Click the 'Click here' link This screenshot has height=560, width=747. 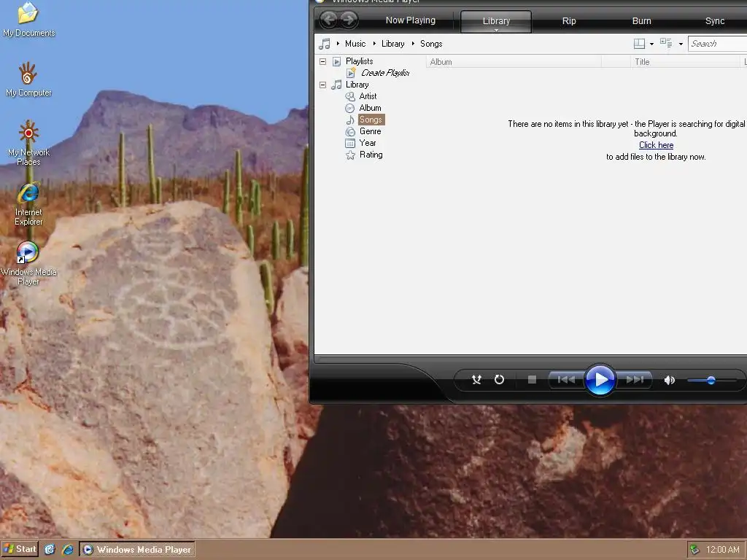point(656,145)
